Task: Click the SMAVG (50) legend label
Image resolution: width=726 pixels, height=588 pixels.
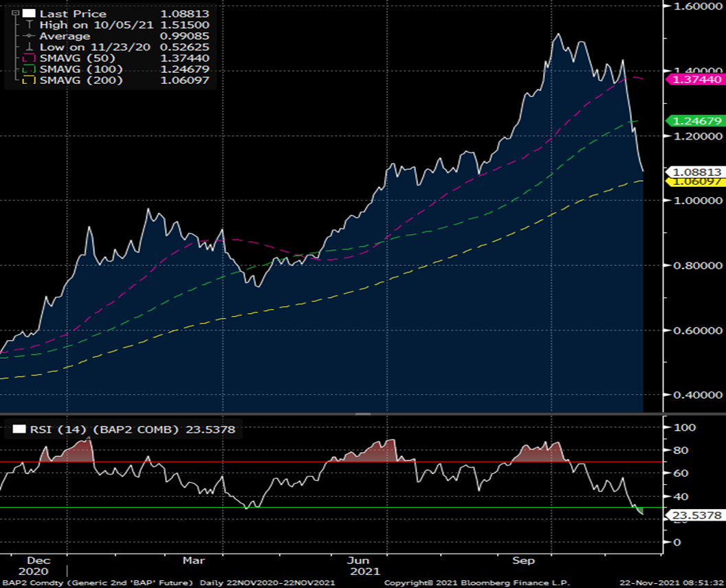Action: [x=77, y=58]
